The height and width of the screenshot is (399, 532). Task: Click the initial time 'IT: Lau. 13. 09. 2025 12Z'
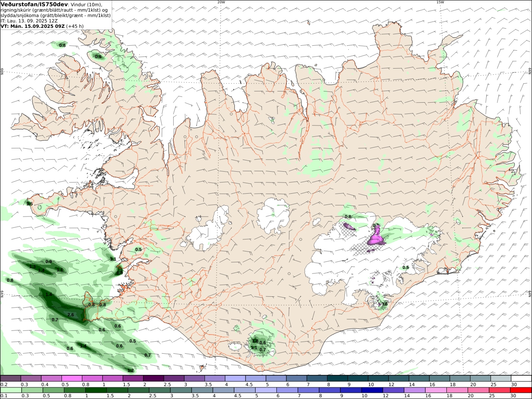29,20
